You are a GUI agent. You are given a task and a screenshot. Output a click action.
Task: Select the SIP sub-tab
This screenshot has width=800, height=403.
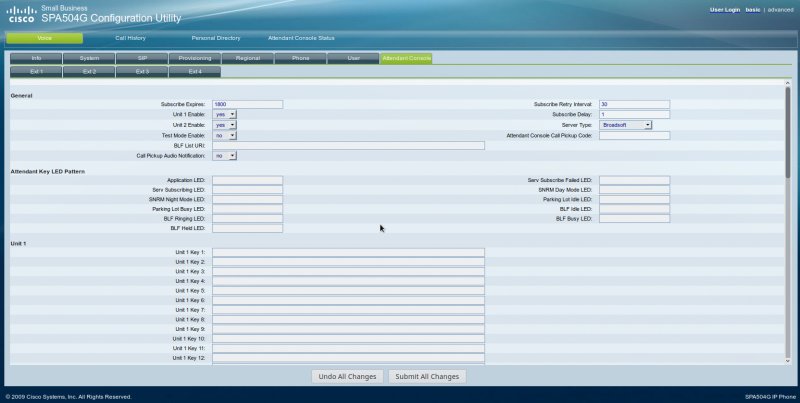click(x=142, y=59)
